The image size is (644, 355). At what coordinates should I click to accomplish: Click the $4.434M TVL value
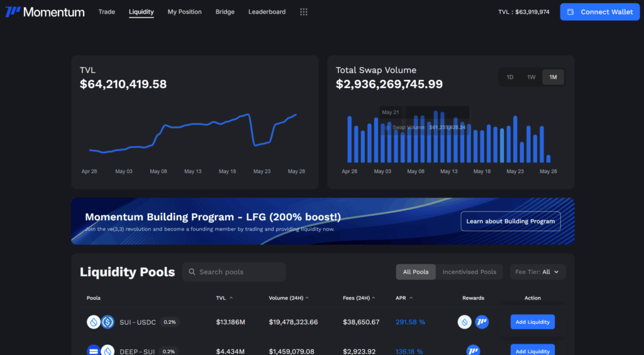pos(230,351)
